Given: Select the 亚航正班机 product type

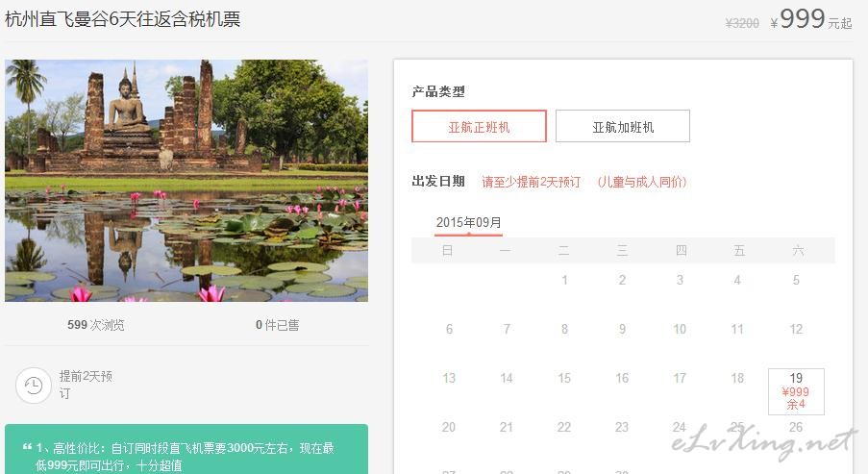Looking at the screenshot, I should [x=479, y=126].
